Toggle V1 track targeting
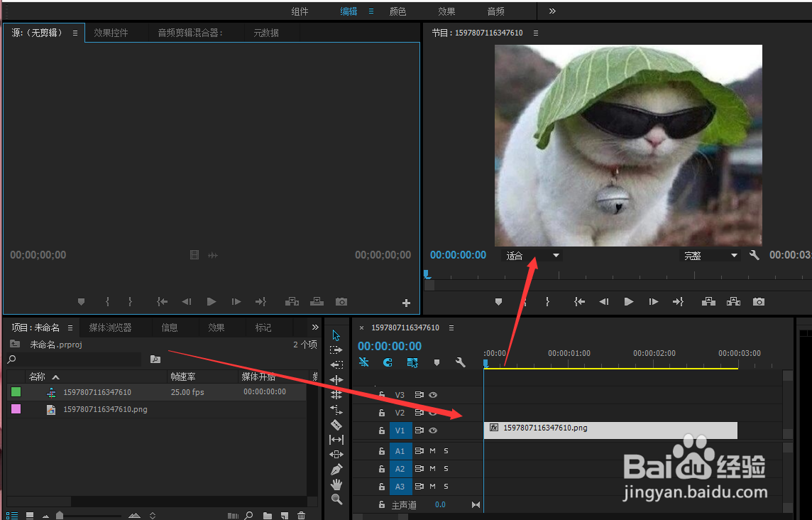Viewport: 812px width, 520px height. click(400, 430)
